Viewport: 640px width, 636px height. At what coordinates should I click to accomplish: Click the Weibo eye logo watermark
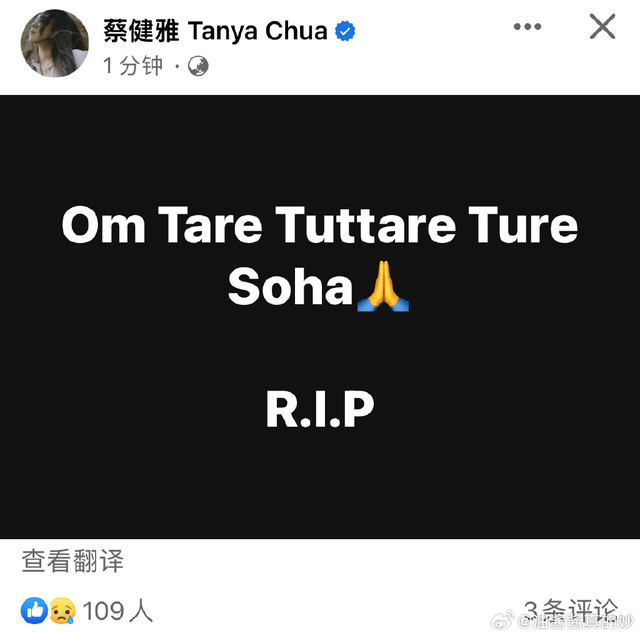(502, 621)
